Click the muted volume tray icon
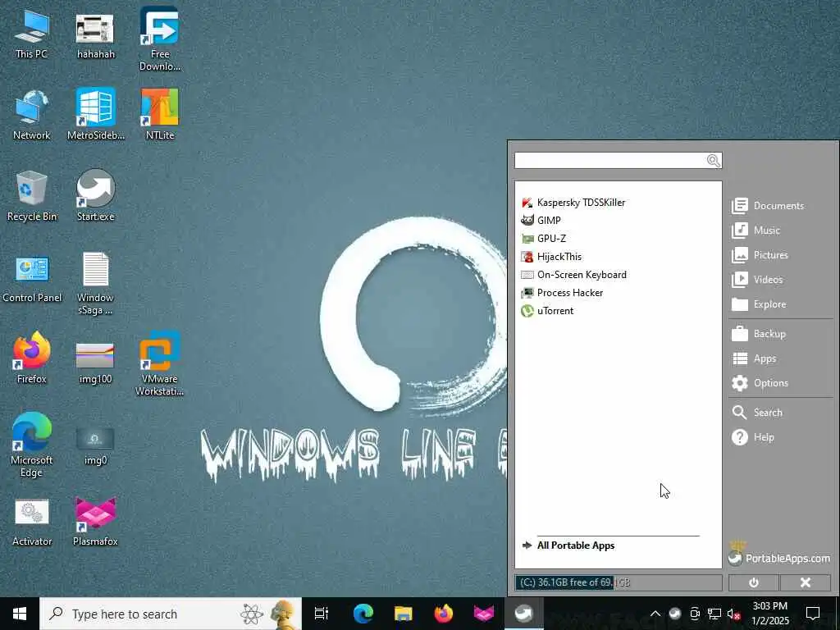This screenshot has height=630, width=840. (733, 614)
